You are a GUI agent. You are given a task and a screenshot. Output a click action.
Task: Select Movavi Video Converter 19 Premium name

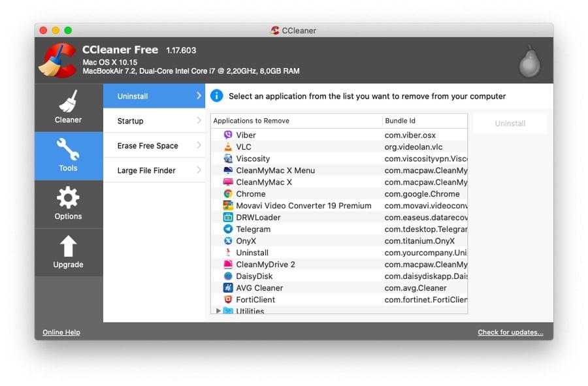click(304, 205)
